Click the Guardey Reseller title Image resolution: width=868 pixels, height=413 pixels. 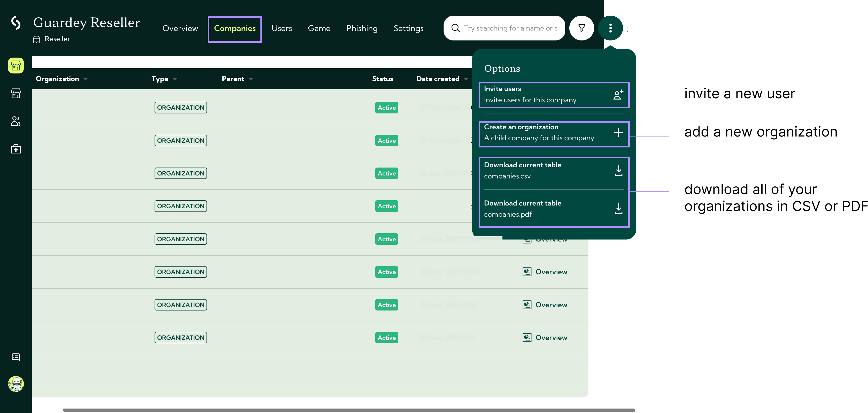coord(86,23)
